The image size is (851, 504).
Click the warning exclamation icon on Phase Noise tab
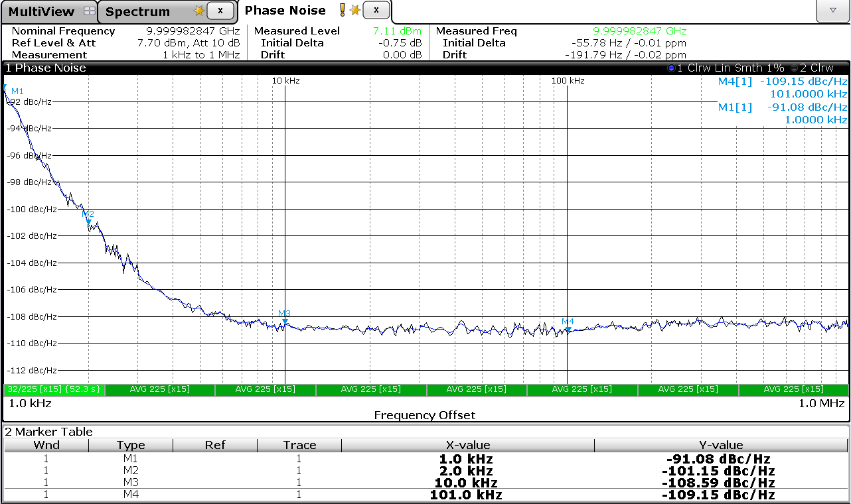343,10
